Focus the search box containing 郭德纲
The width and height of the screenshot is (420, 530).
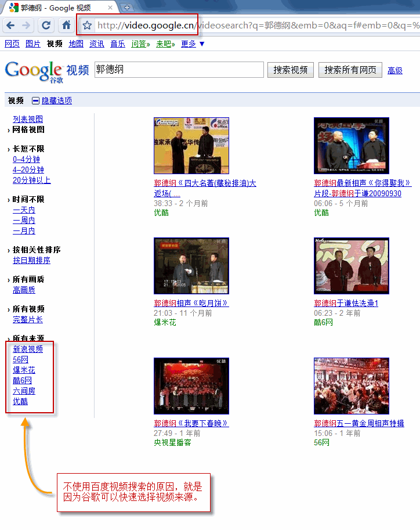(179, 70)
